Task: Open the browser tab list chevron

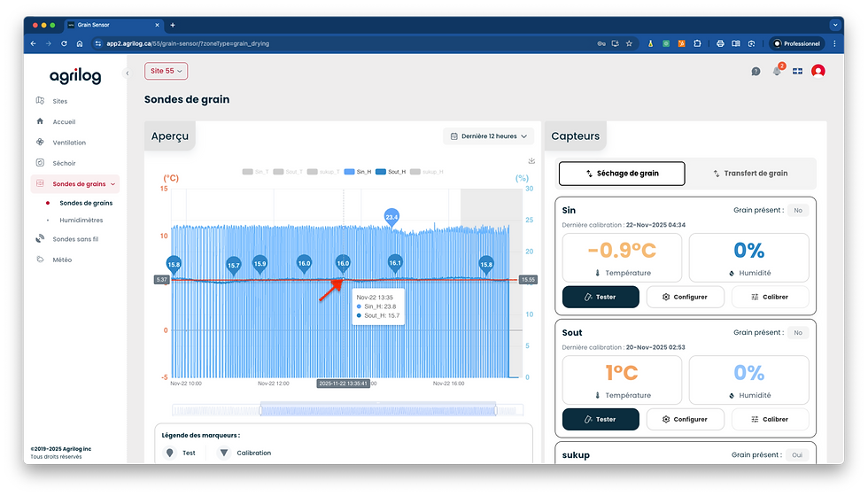Action: 834,25
